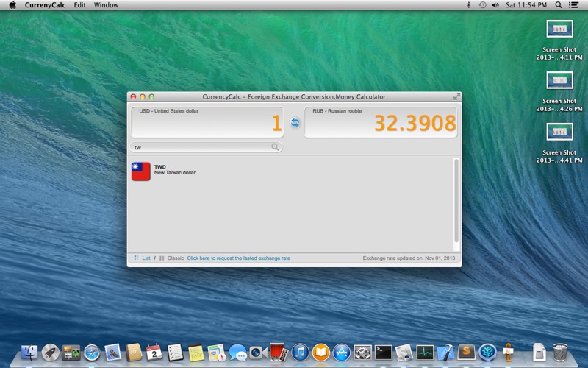Open iBooks from the Dock
588x368 pixels.
pos(320,353)
